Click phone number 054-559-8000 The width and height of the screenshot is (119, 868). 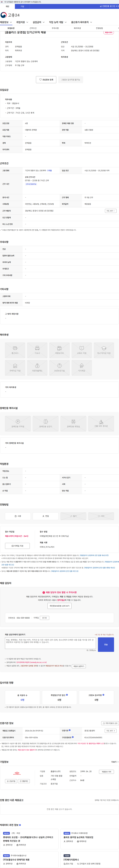pyautogui.click(x=23, y=618)
